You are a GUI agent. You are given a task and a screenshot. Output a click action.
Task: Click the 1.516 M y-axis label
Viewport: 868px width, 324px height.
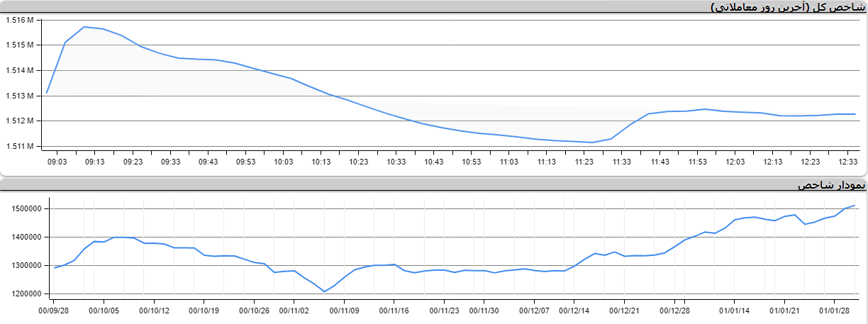pyautogui.click(x=19, y=20)
